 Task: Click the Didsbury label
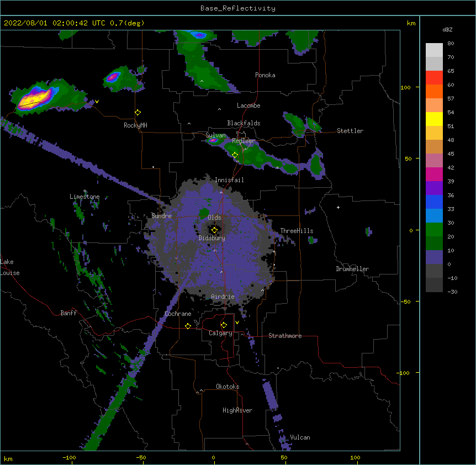point(212,238)
